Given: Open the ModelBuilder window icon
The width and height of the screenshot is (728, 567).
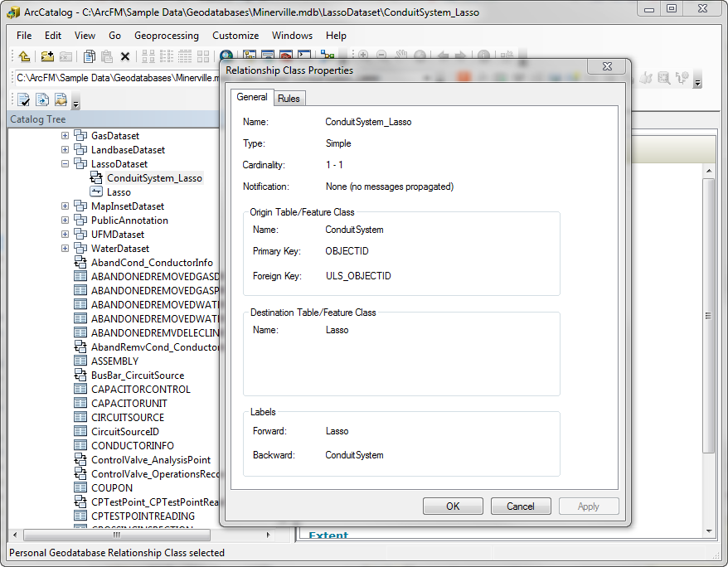Looking at the screenshot, I should pos(327,56).
